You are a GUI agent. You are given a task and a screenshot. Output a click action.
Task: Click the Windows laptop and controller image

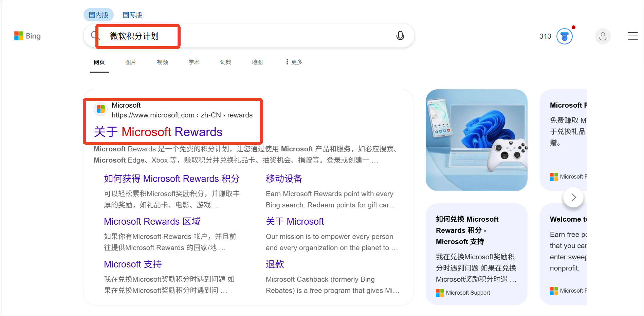[x=476, y=140]
